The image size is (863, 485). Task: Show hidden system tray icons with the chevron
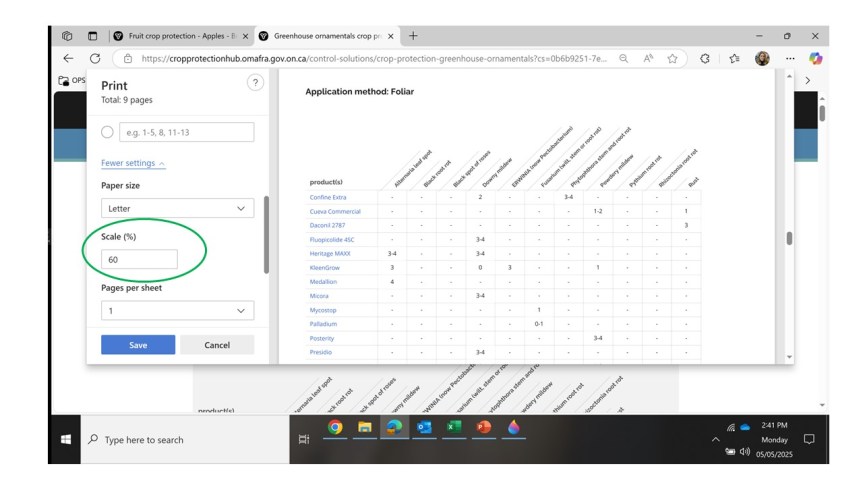715,439
